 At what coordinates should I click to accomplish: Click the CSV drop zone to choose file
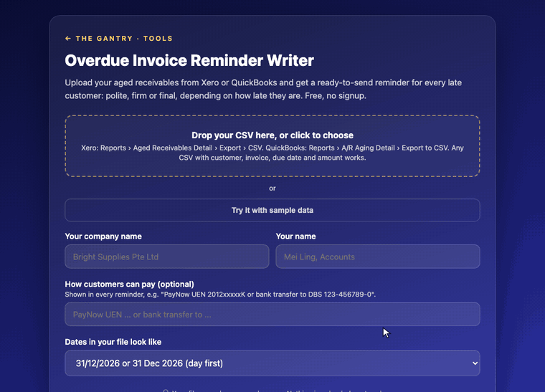(272, 145)
